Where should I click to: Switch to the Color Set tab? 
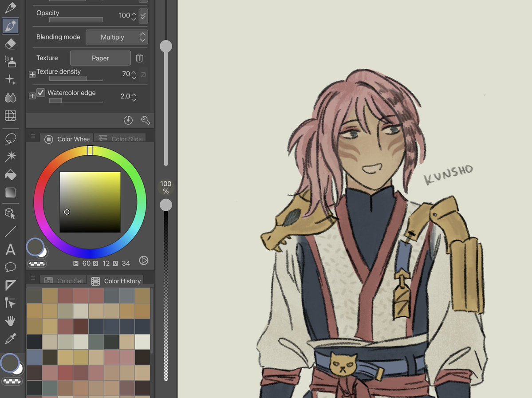[64, 280]
